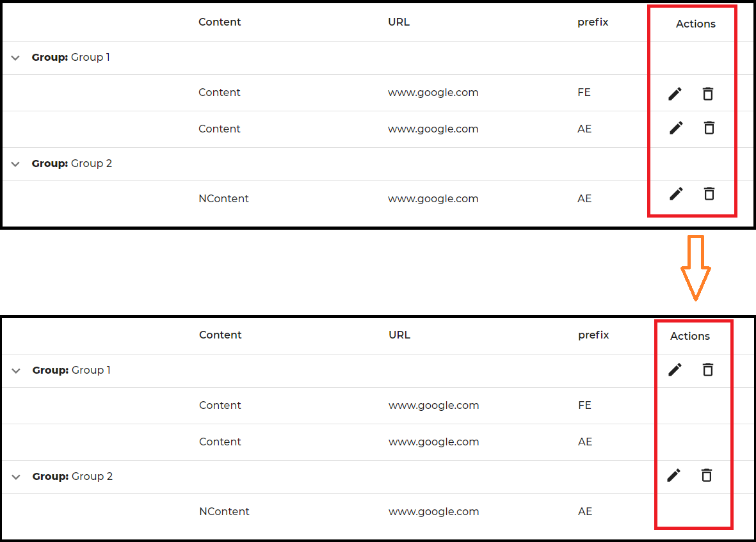The height and width of the screenshot is (542, 756).
Task: Click the delete icon on Group 1 row
Action: pyautogui.click(x=707, y=370)
